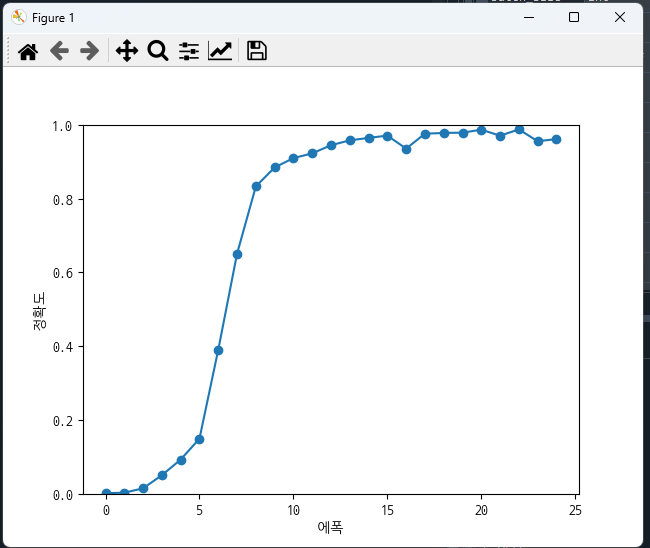The width and height of the screenshot is (650, 548).
Task: Click the x-axis tick label 20
Action: click(481, 510)
